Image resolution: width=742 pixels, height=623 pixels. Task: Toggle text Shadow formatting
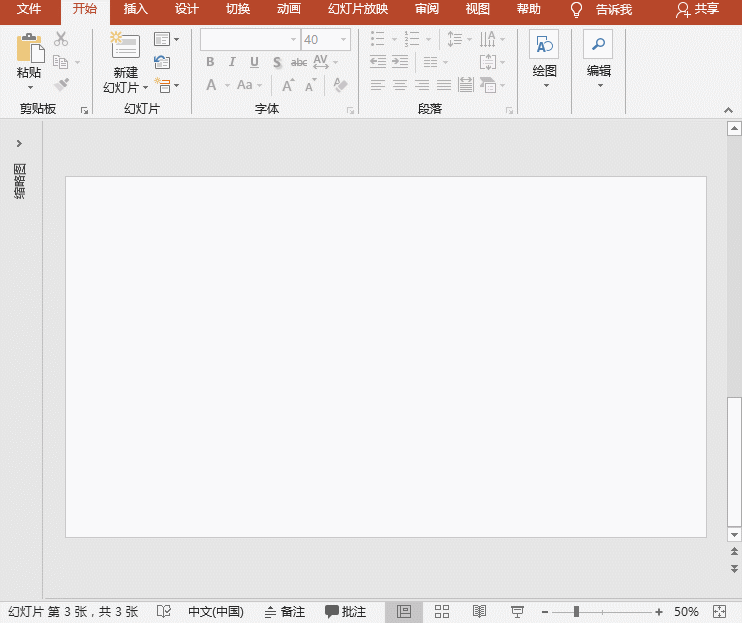[277, 62]
